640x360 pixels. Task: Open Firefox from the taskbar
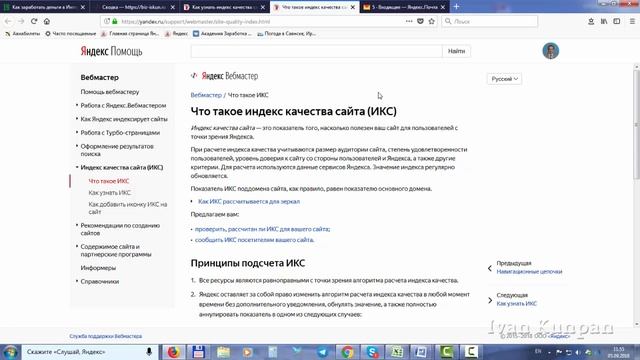point(173,352)
